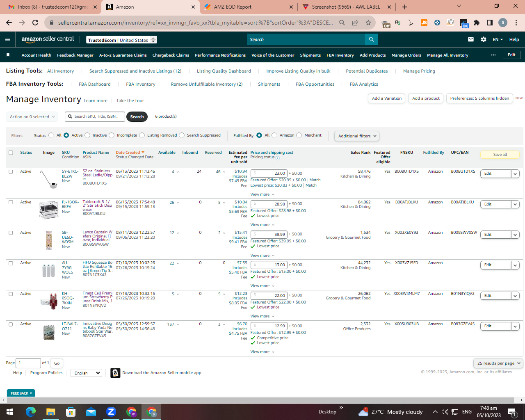Open the messages envelope icon
This screenshot has height=420, width=525.
pyautogui.click(x=471, y=39)
